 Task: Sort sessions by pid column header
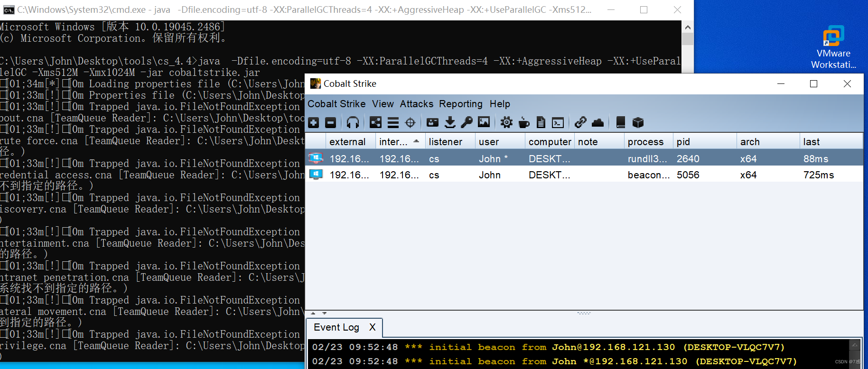pos(705,142)
